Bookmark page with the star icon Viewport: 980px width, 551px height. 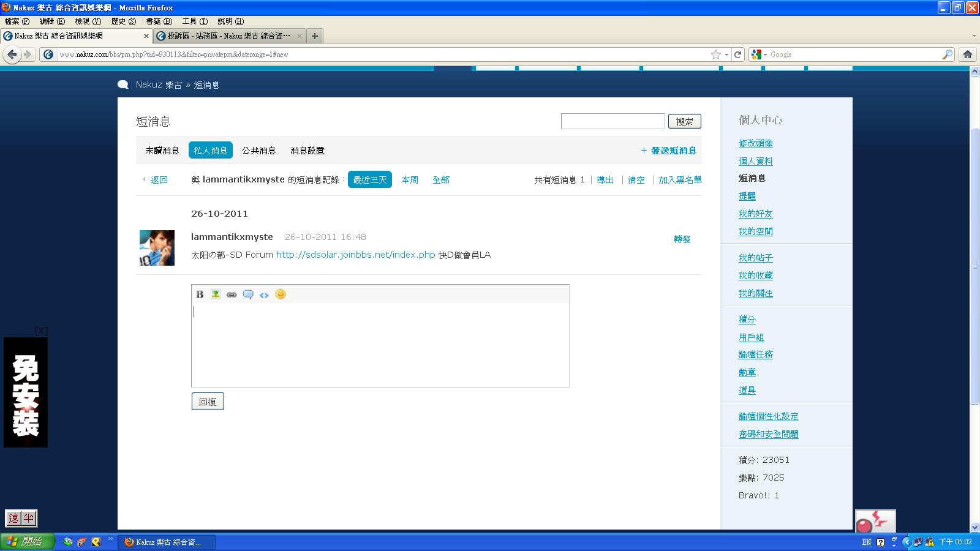point(715,54)
